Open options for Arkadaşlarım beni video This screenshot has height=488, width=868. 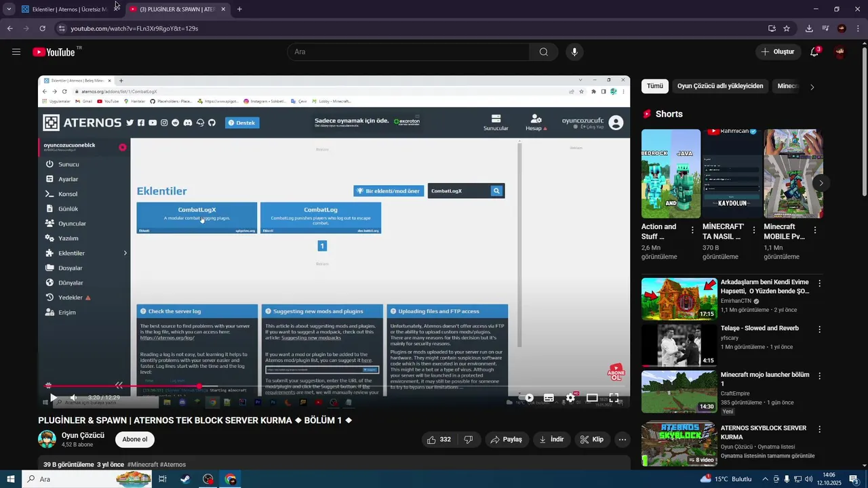[x=819, y=283]
